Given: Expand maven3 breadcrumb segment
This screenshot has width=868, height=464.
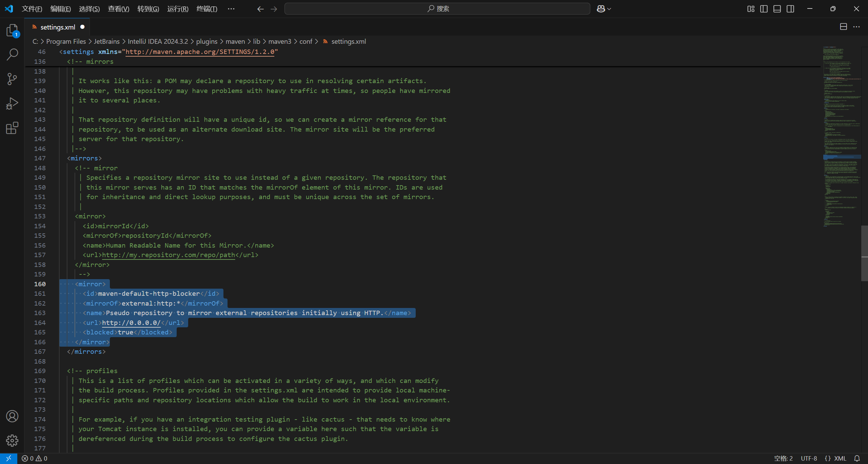Looking at the screenshot, I should point(280,41).
